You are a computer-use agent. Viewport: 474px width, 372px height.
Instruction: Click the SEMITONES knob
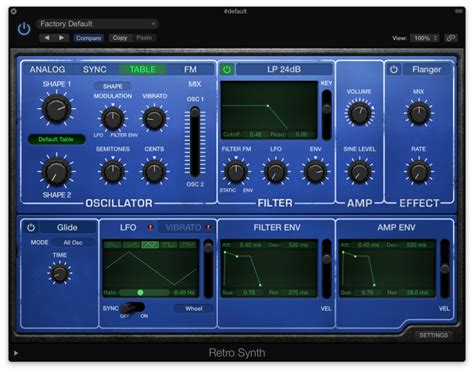[x=113, y=172]
